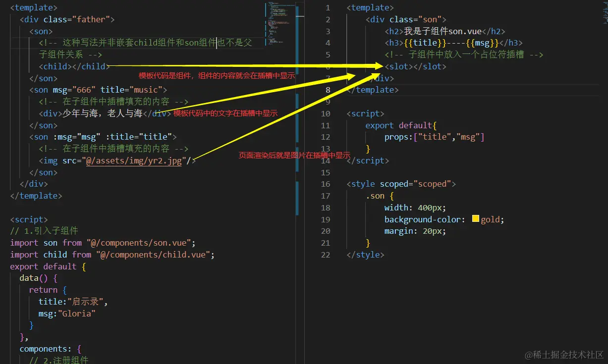Screen dimensions: 608x364
Task: Click the comment // 2.注册组件
Action: coord(58,360)
